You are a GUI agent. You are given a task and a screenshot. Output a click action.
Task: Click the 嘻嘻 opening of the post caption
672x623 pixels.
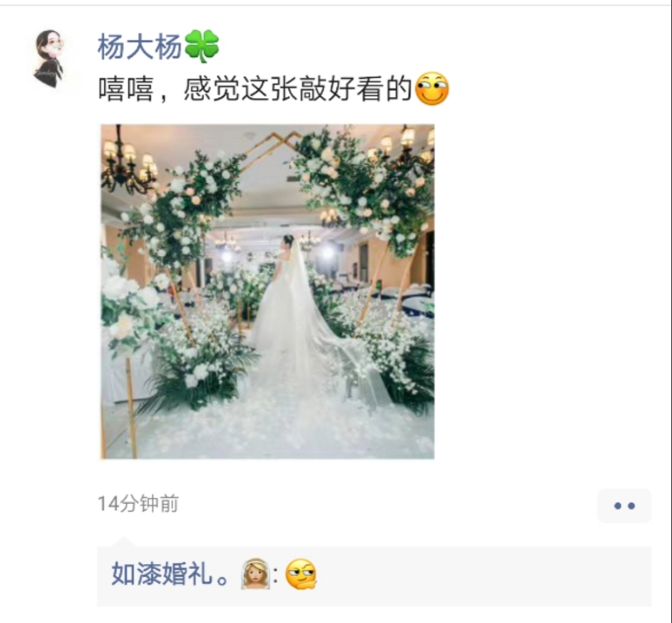tap(126, 89)
